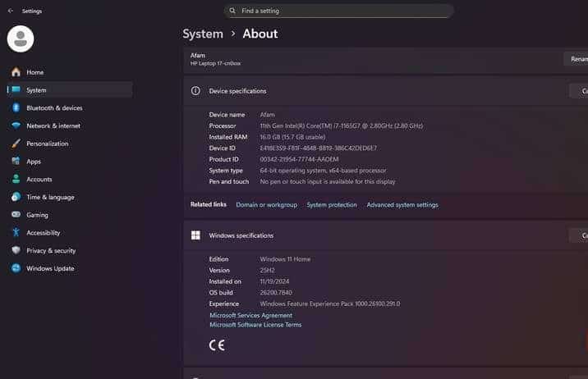Click the Time & language globe icon

[16, 197]
